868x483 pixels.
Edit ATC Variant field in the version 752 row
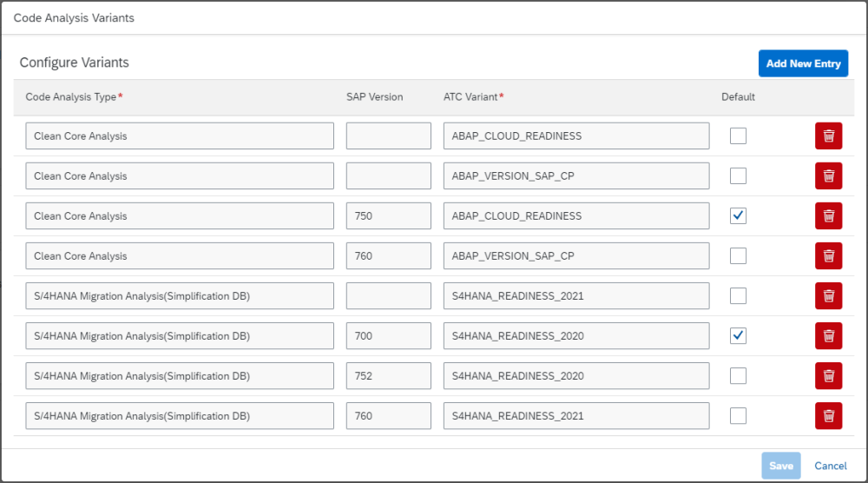[x=576, y=375]
